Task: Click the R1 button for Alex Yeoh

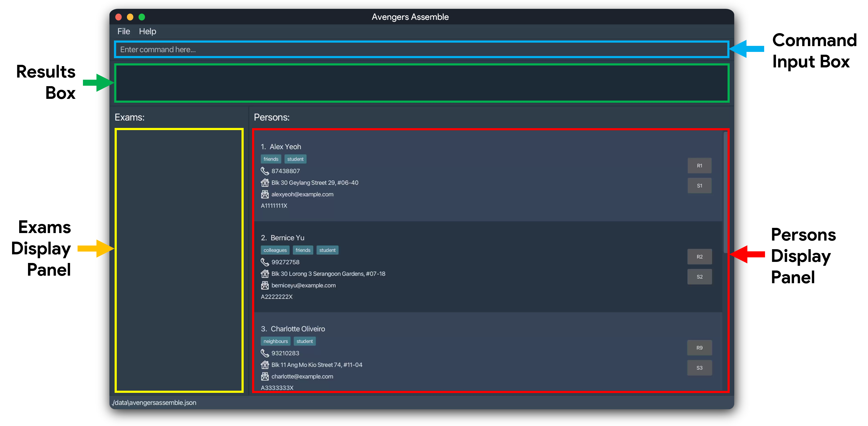Action: [x=699, y=165]
